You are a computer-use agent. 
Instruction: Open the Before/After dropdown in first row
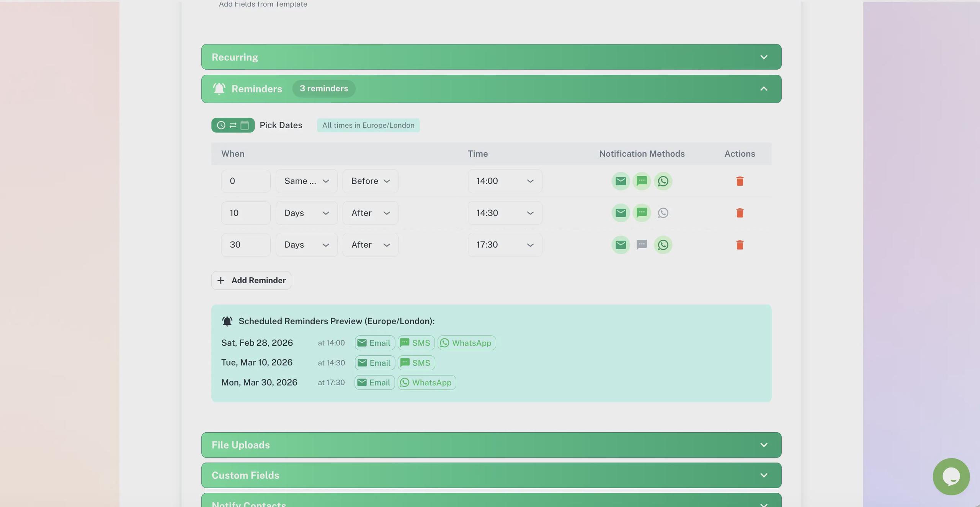pos(370,181)
